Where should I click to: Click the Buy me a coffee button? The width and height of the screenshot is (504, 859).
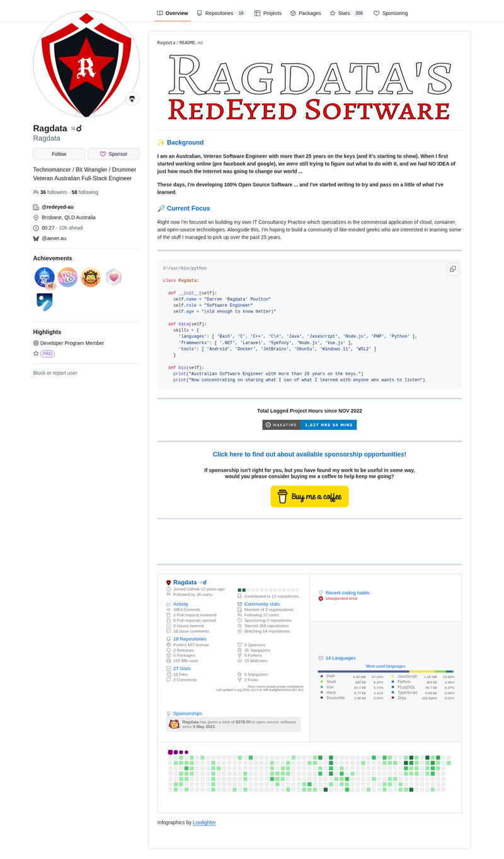coord(309,497)
